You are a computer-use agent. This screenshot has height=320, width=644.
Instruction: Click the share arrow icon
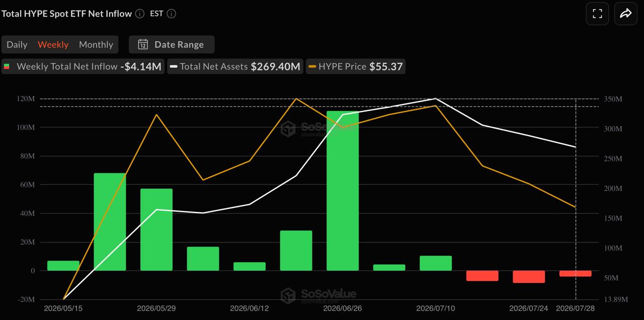click(x=625, y=14)
